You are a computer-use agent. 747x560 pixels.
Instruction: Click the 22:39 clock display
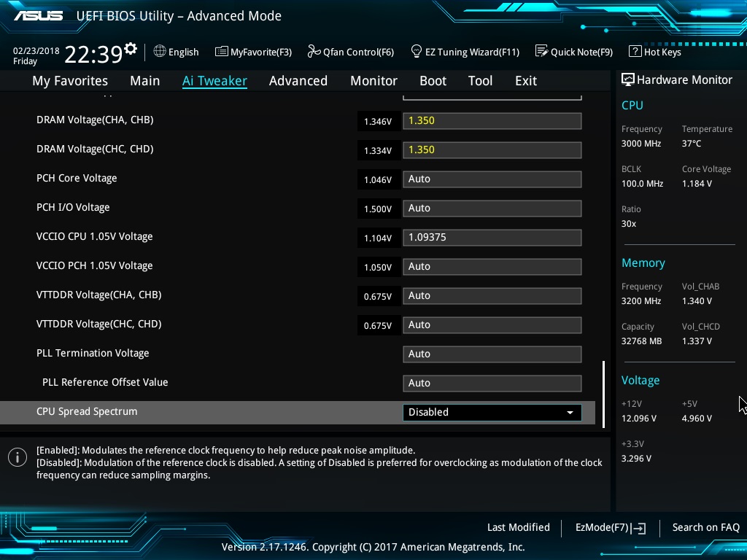93,54
